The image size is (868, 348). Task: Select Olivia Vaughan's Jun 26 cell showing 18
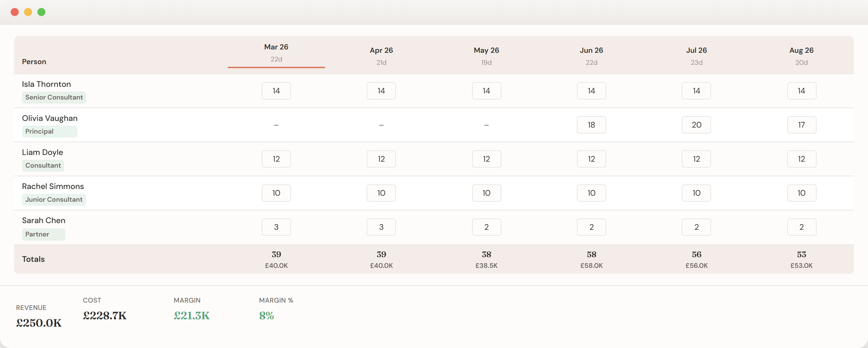[591, 125]
